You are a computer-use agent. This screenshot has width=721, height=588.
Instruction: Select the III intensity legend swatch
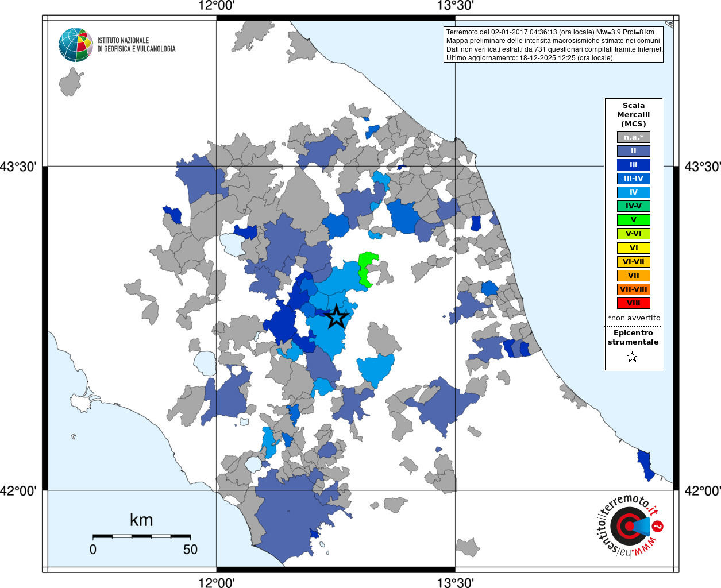[x=634, y=165]
